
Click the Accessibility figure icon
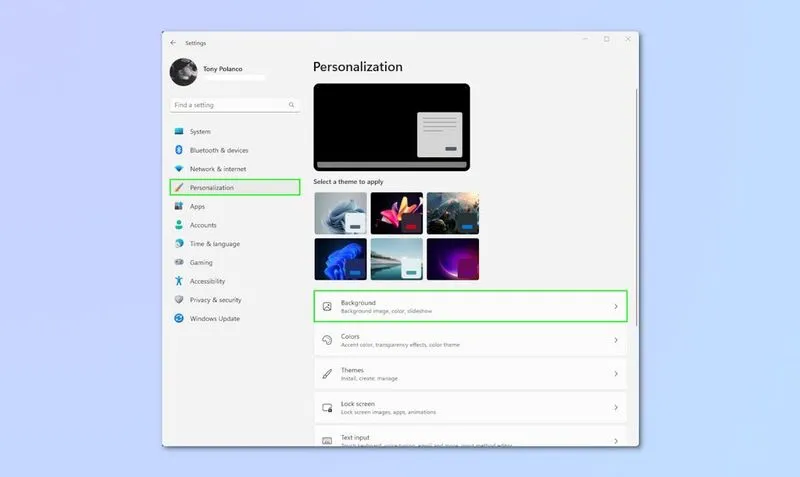(179, 281)
